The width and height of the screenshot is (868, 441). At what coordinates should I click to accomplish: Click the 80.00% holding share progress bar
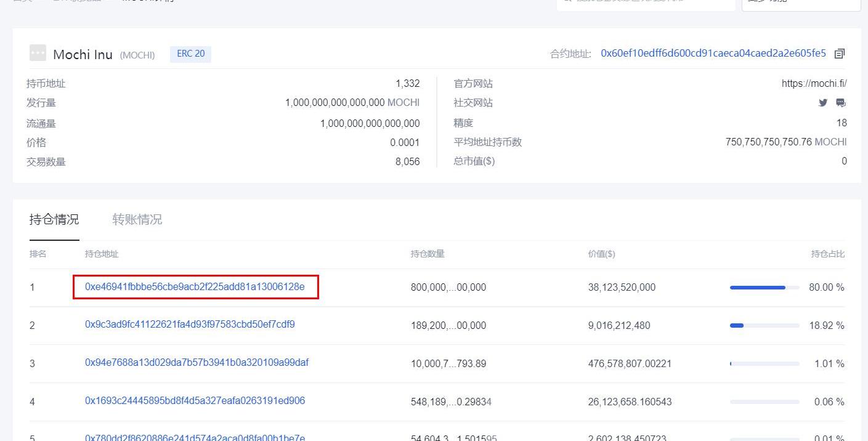[764, 288]
